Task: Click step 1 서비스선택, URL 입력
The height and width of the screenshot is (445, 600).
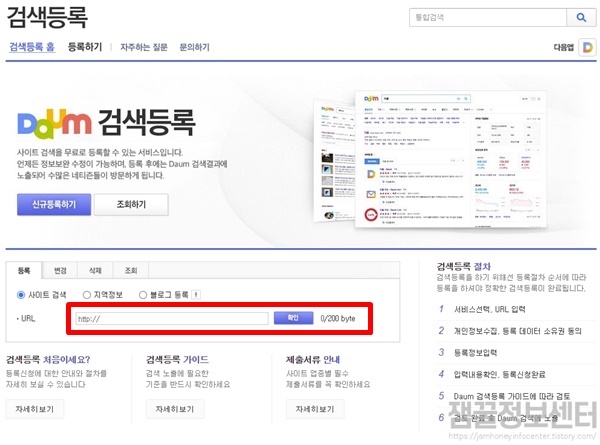Action: (489, 309)
